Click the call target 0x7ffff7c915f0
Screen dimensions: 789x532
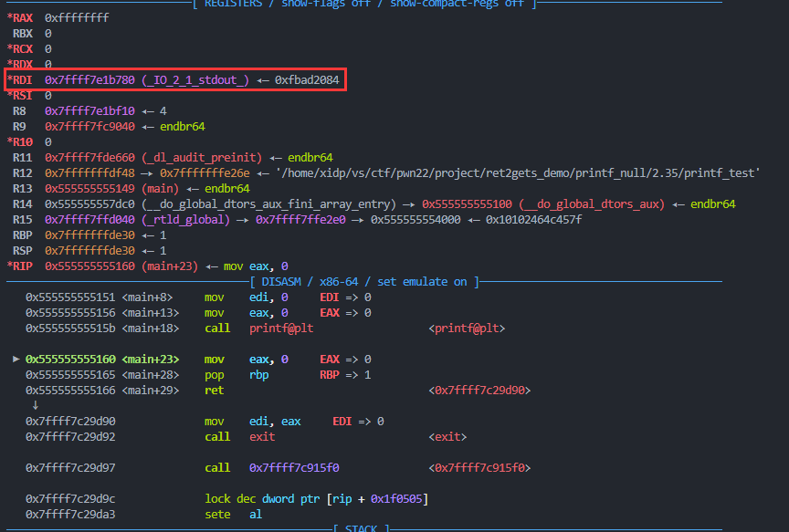click(294, 468)
